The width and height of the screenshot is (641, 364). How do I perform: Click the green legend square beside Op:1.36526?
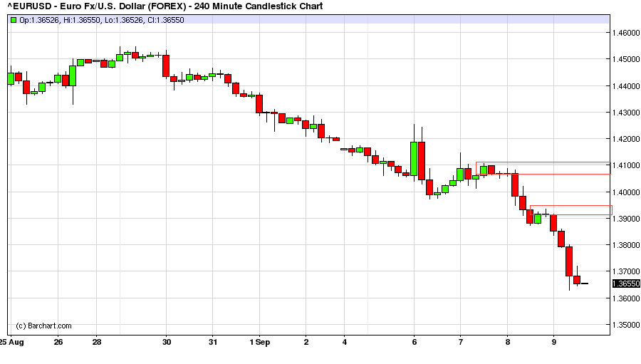(x=14, y=20)
